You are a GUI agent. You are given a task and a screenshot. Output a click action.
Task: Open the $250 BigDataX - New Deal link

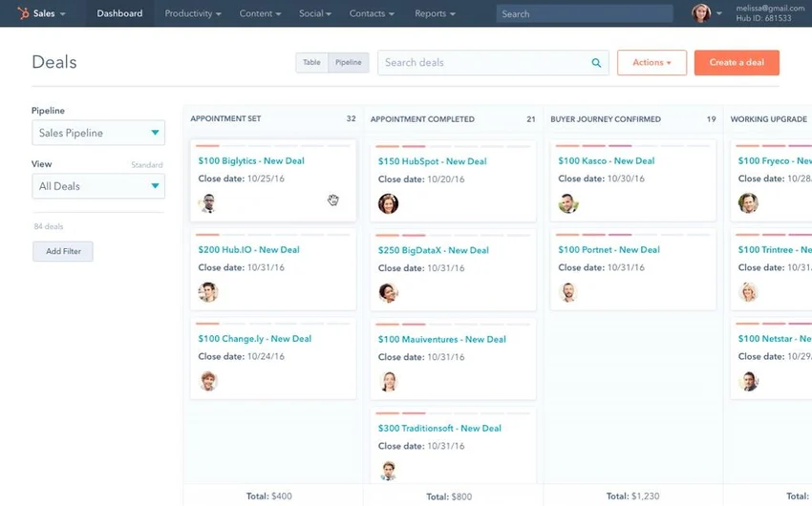pyautogui.click(x=434, y=250)
